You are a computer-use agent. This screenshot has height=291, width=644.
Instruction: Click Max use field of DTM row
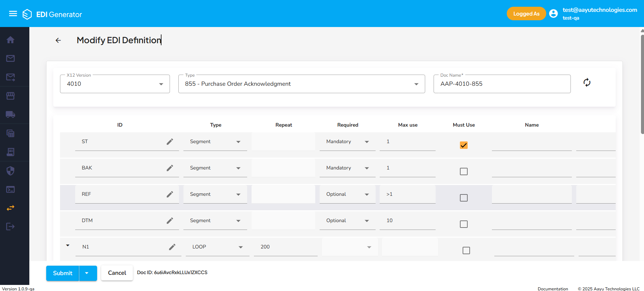(407, 220)
